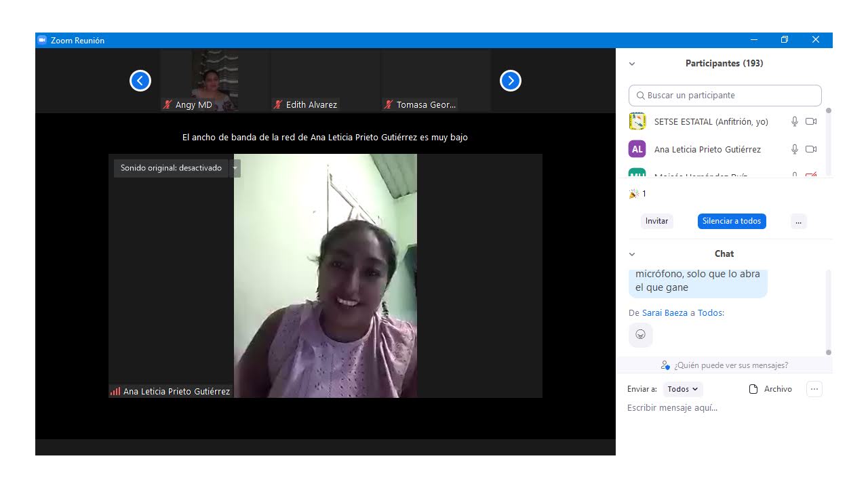The width and height of the screenshot is (868, 488).
Task: Click person info icon beside ¿Quién puede ver
Action: [x=665, y=365]
